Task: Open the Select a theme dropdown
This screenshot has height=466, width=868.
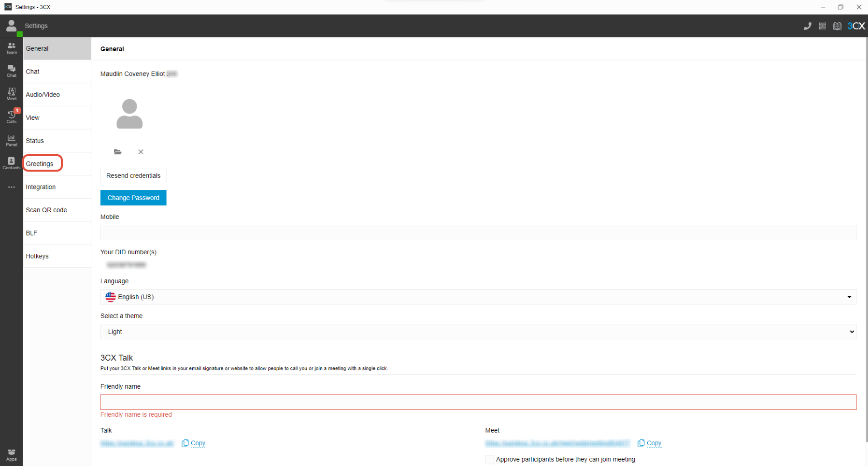Action: point(478,332)
